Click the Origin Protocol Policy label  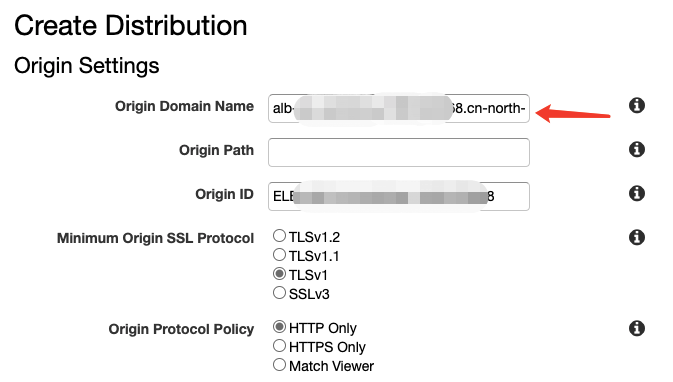click(x=181, y=329)
